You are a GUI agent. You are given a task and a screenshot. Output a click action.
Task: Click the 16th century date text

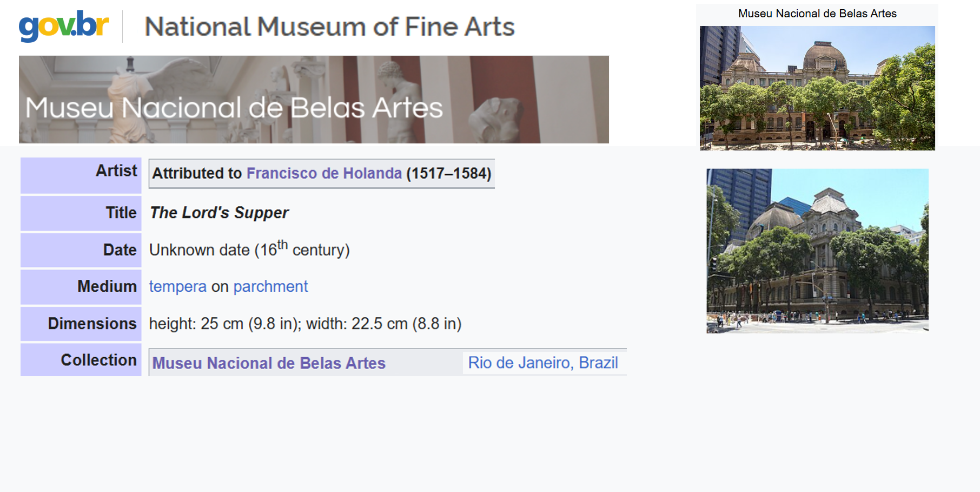[x=249, y=250]
